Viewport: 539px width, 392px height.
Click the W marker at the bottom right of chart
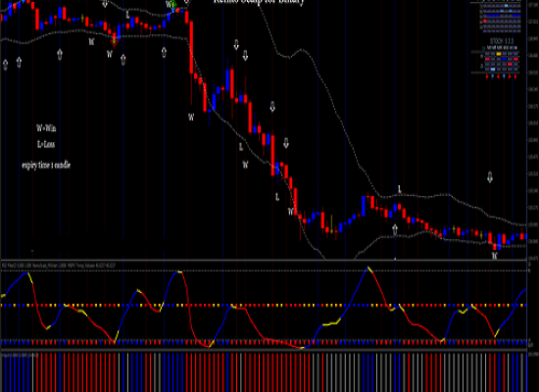point(494,256)
